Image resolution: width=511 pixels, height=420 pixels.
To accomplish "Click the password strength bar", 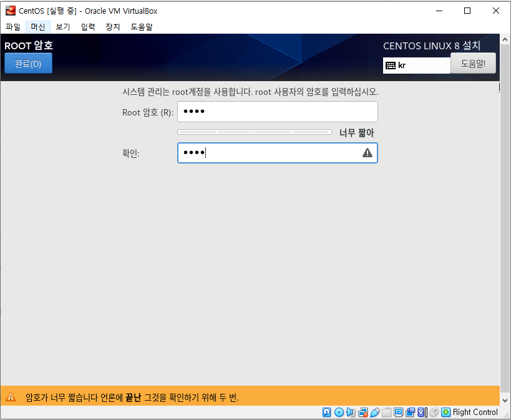I will pos(255,132).
